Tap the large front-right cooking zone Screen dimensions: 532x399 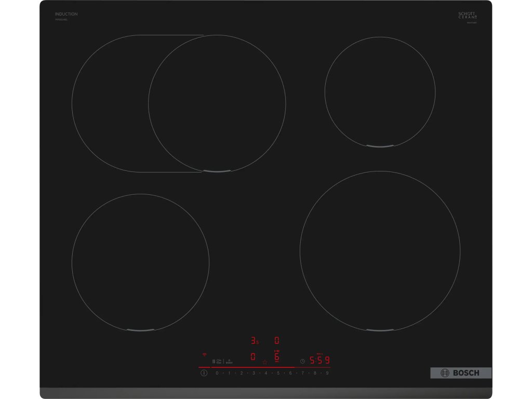(x=380, y=251)
